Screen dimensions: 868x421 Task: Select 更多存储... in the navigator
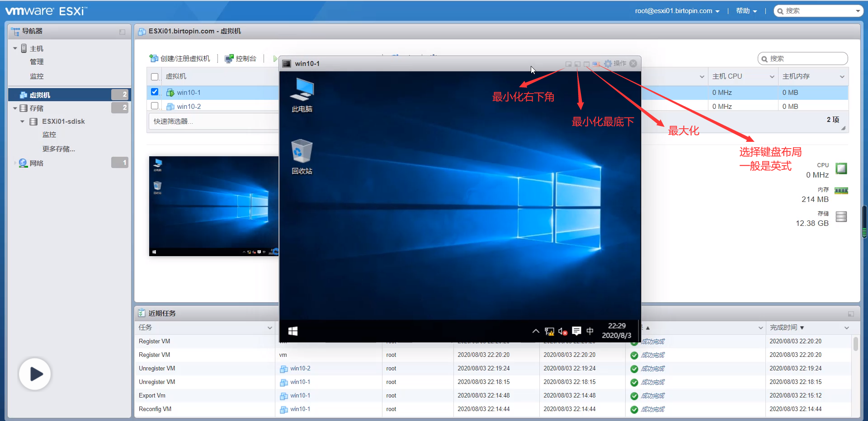coord(59,149)
